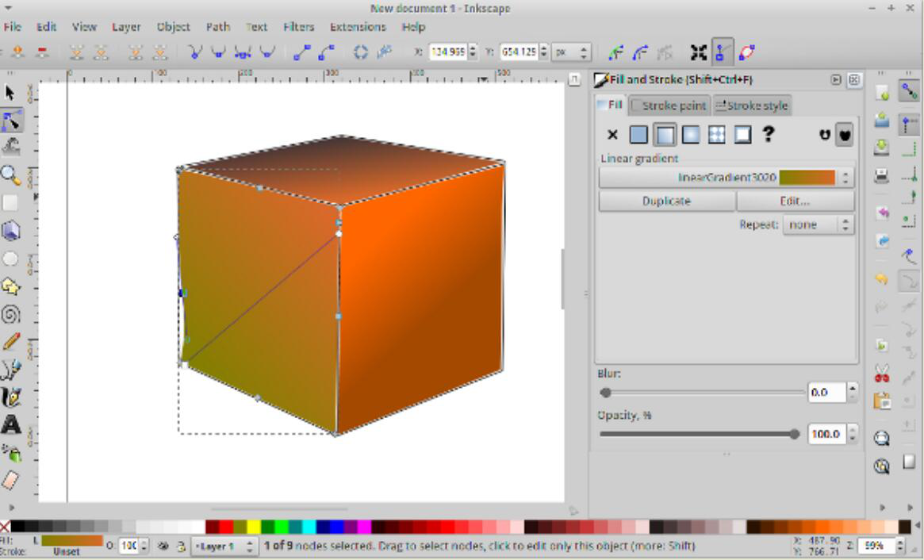Choose the Calligraphy pen tool

click(x=10, y=397)
